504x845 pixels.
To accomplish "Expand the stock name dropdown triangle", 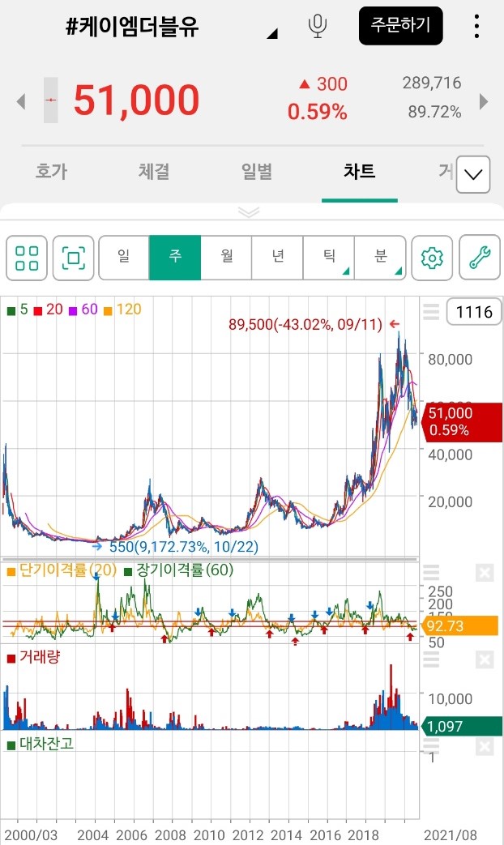I will click(x=272, y=34).
